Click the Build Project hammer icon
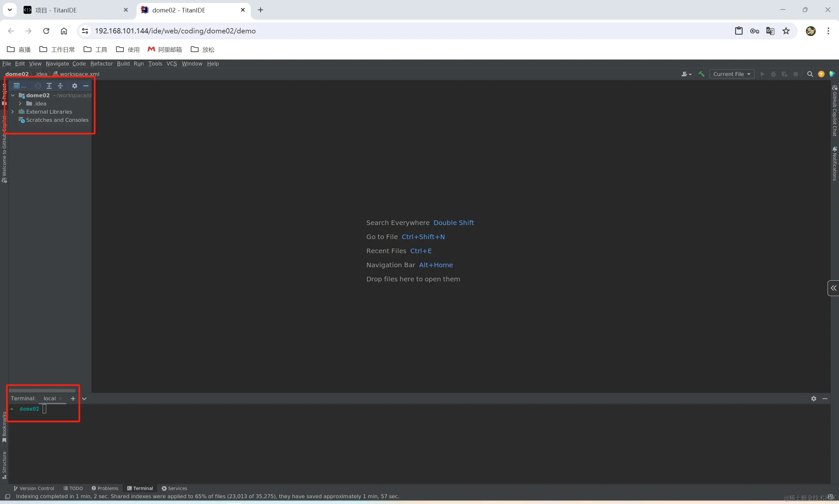Viewport: 839px width, 504px height. point(701,74)
